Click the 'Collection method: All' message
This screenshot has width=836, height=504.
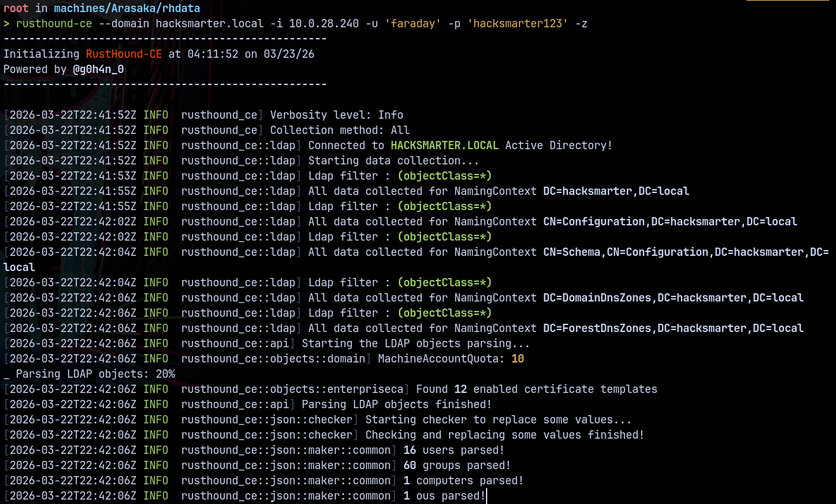[340, 130]
